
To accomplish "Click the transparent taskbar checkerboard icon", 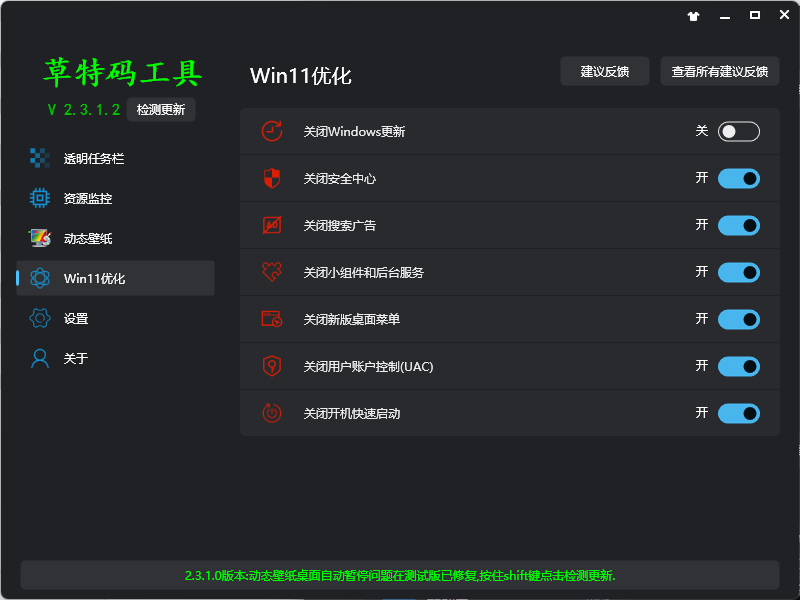I will (40, 158).
